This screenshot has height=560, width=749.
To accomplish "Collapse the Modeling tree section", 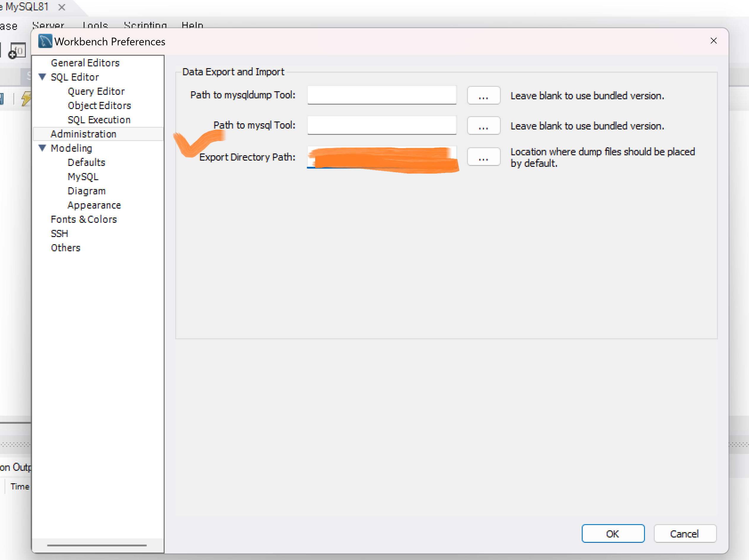I will click(42, 148).
